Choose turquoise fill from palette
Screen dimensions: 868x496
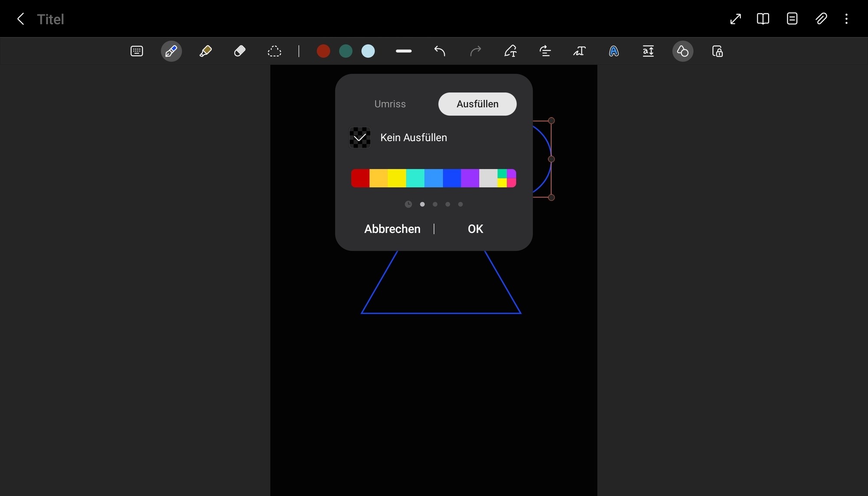[415, 178]
